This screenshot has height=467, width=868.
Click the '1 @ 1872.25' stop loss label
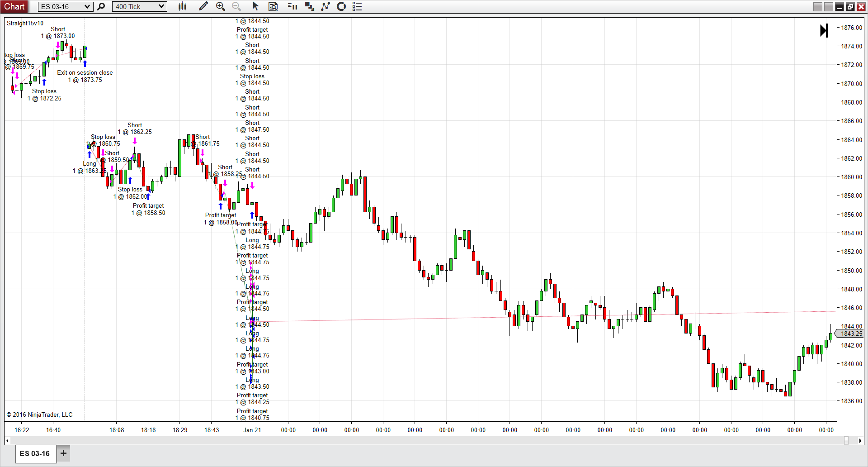point(44,98)
